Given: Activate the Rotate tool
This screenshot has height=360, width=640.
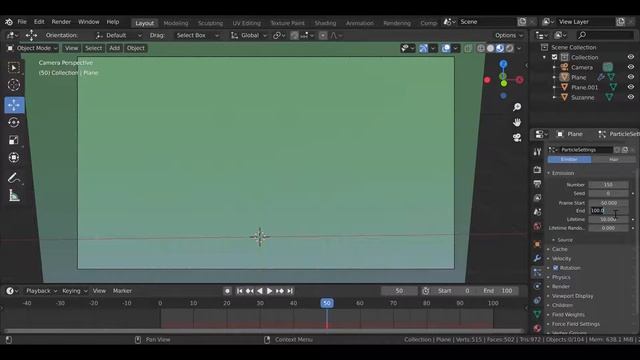Looking at the screenshot, I should 14,122.
